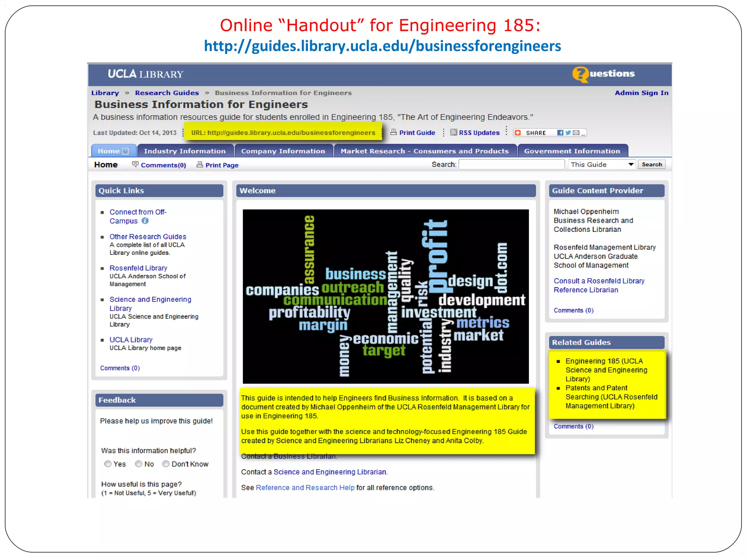Screen dimensions: 747x560
Task: Select the No radio button
Action: [x=139, y=464]
